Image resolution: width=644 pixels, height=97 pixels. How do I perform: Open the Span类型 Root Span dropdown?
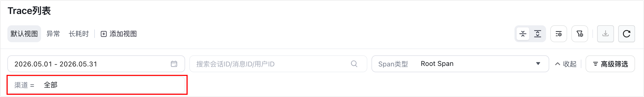click(x=460, y=64)
